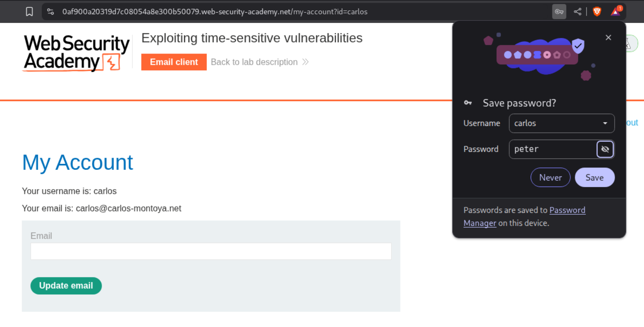Open the site settings icon in address bar
This screenshot has width=644, height=327.
pyautogui.click(x=51, y=12)
